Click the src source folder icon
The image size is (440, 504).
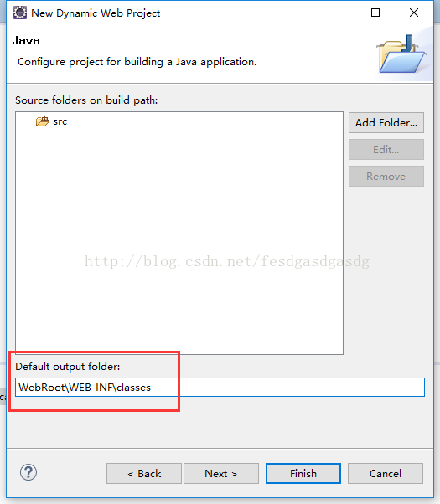click(42, 121)
